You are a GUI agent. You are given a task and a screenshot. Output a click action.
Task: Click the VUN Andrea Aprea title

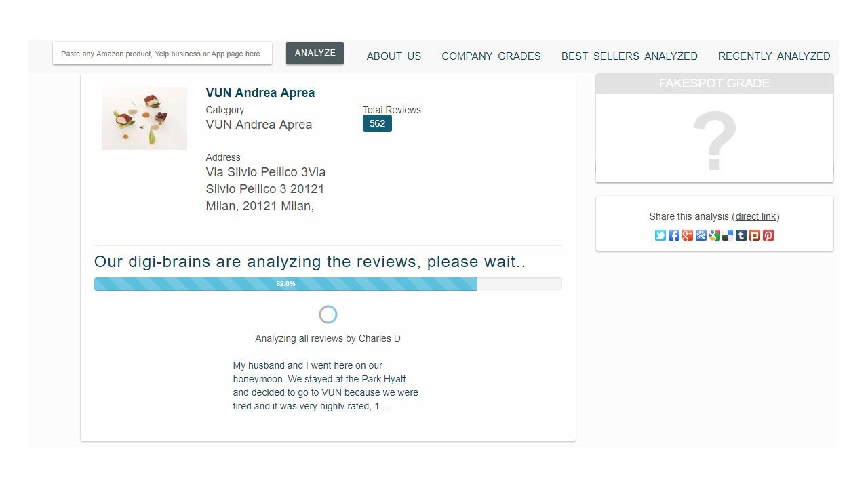click(x=260, y=93)
